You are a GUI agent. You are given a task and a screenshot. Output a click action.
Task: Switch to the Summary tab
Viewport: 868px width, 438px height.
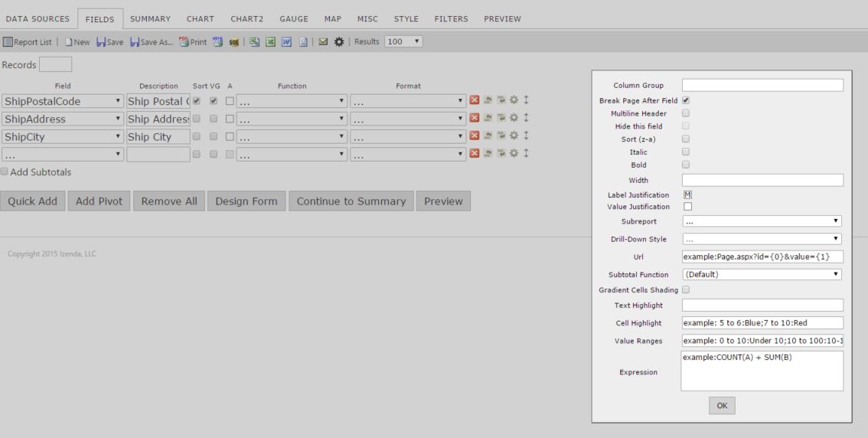[150, 19]
